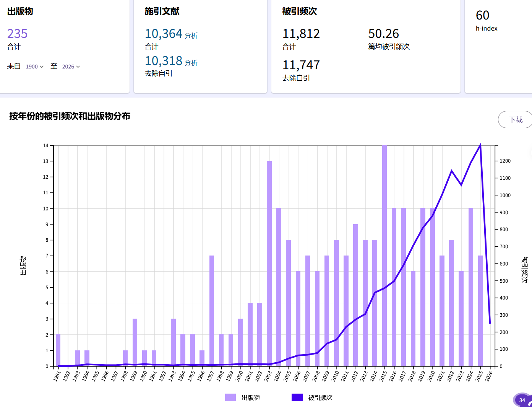Click the h-index value 60
Image resolution: width=532 pixels, height=407 pixels.
pyautogui.click(x=482, y=15)
